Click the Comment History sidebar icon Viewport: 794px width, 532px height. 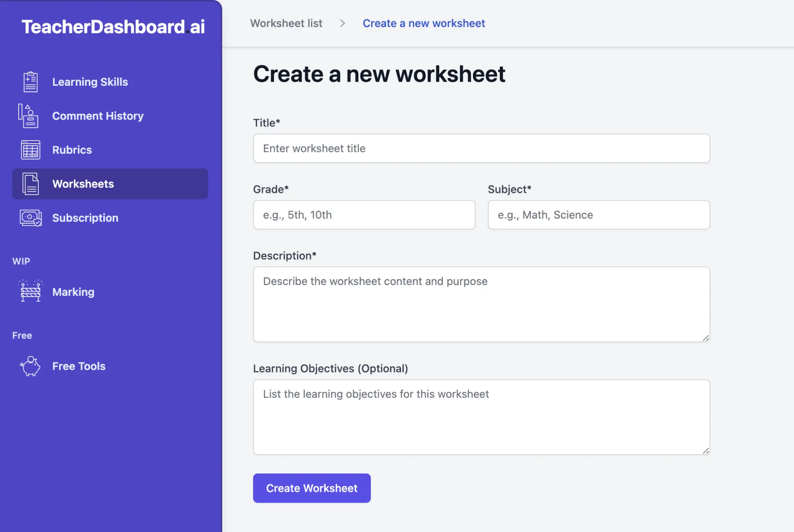tap(30, 116)
